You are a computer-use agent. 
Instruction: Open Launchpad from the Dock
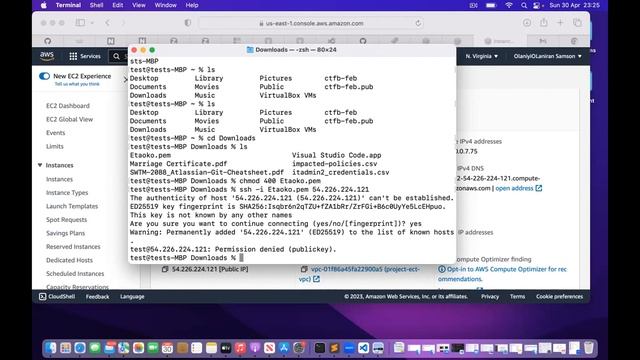65,348
